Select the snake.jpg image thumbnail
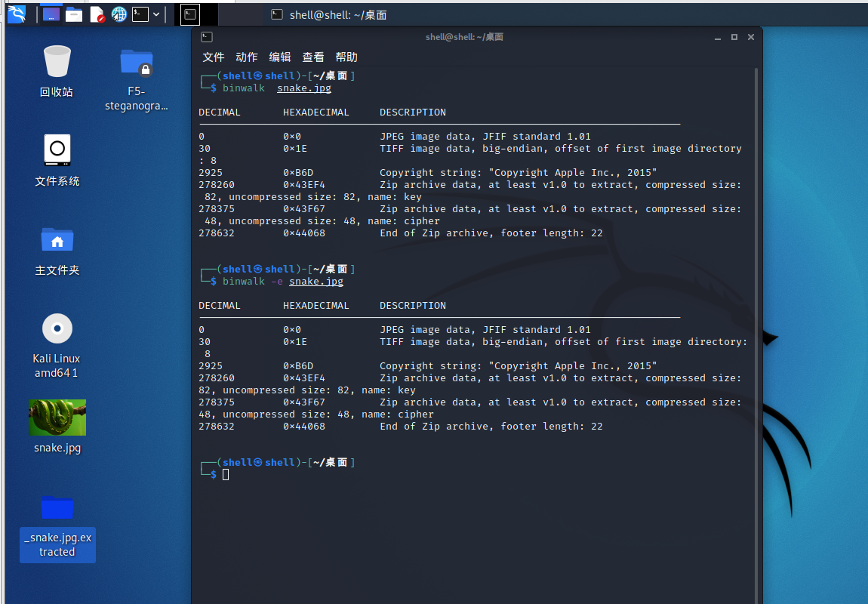The image size is (868, 604). coord(57,418)
